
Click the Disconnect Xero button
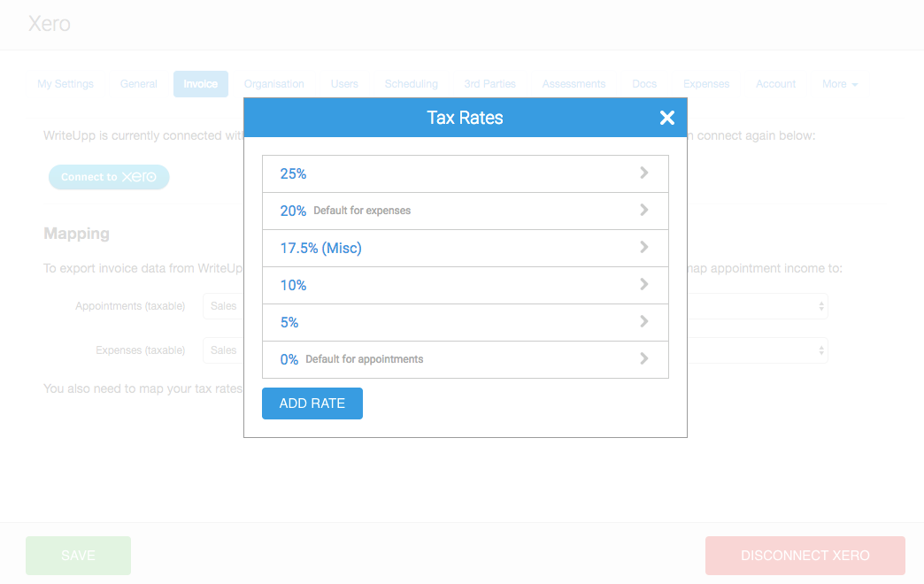[x=805, y=556]
